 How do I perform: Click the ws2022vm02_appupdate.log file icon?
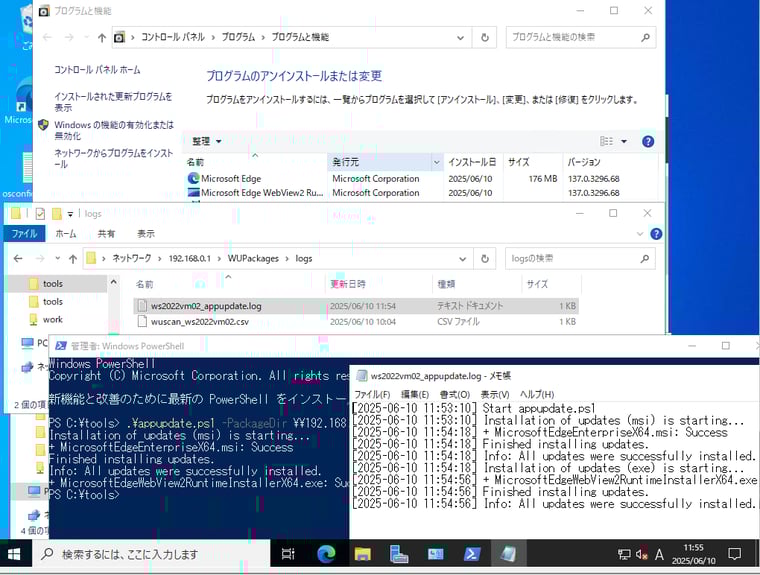point(142,306)
